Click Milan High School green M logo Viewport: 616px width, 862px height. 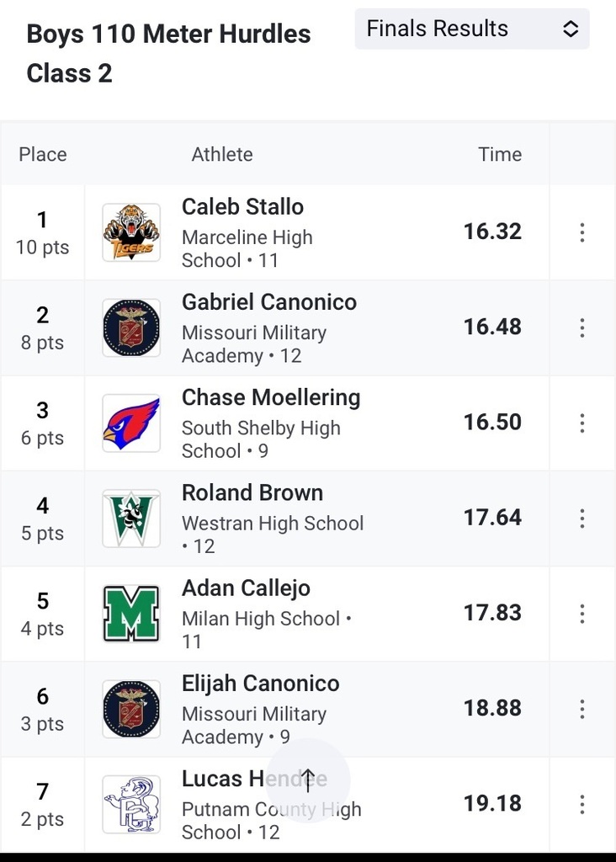[131, 614]
